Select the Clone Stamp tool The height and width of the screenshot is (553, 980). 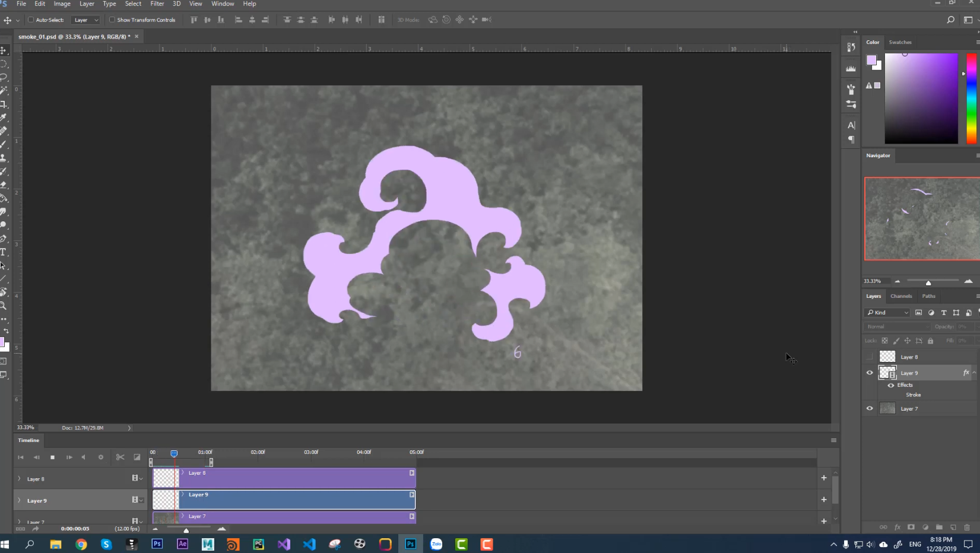4,158
